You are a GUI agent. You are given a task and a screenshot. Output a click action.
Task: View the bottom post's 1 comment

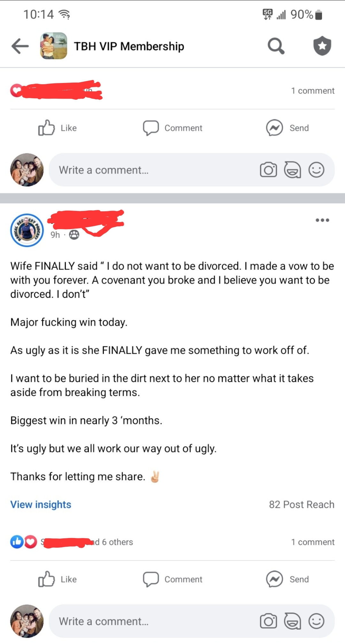(x=312, y=542)
